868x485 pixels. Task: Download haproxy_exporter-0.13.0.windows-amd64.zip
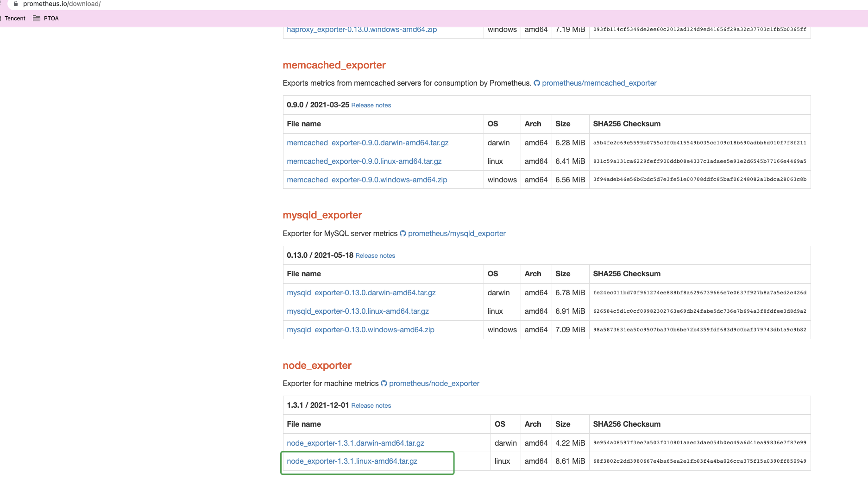(362, 30)
